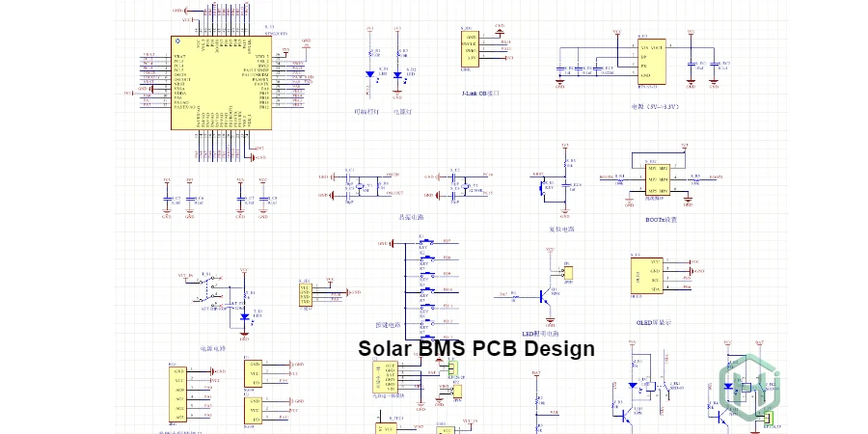Select the six-pin analog connector with AO pins
Viewport: 868px width, 434px height.
[x=177, y=394]
